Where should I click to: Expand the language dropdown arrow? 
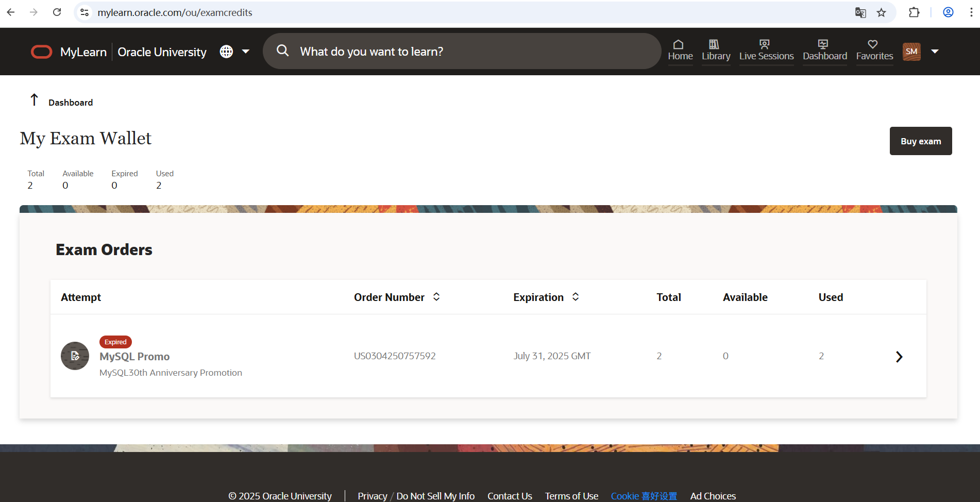pyautogui.click(x=246, y=52)
